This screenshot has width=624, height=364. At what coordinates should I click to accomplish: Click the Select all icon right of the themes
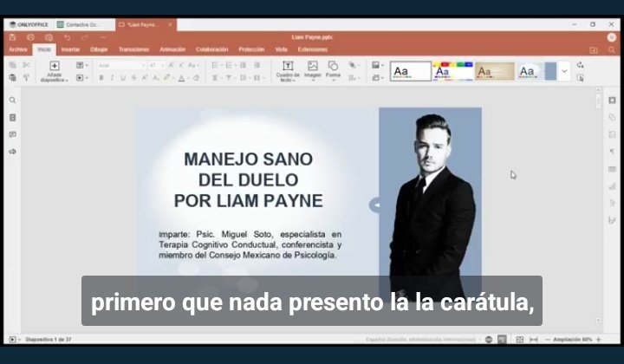580,78
